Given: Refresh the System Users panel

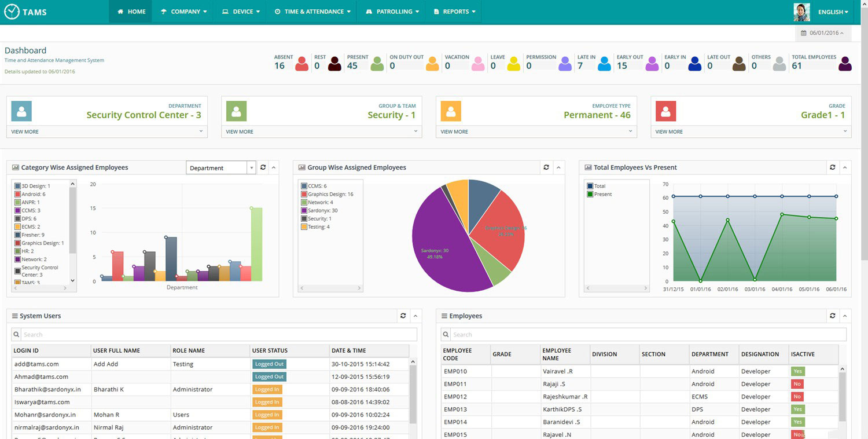Looking at the screenshot, I should pyautogui.click(x=403, y=316).
